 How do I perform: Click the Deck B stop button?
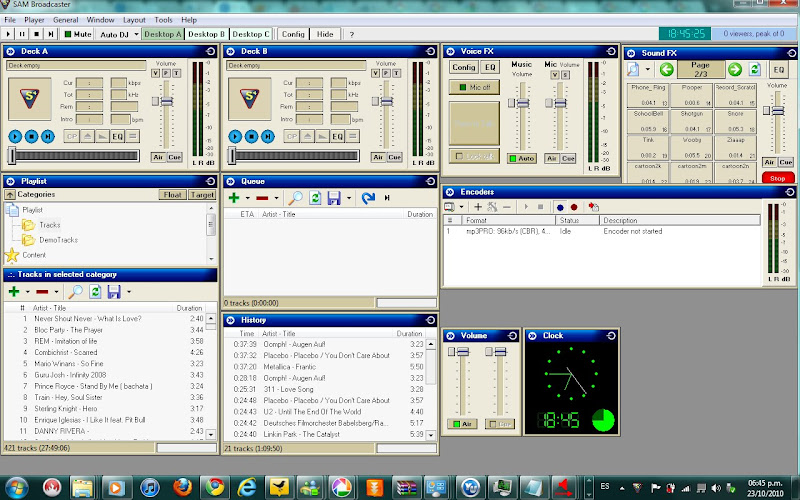pyautogui.click(x=252, y=136)
